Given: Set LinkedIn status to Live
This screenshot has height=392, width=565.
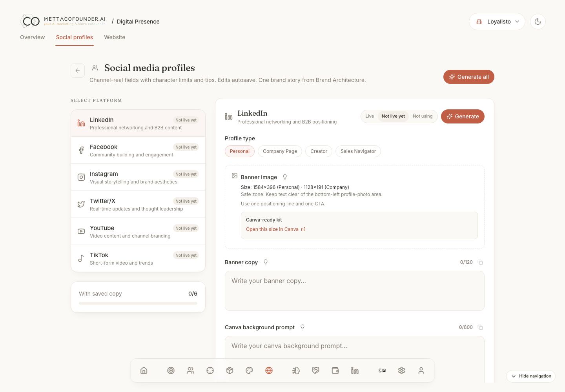Looking at the screenshot, I should click(370, 116).
